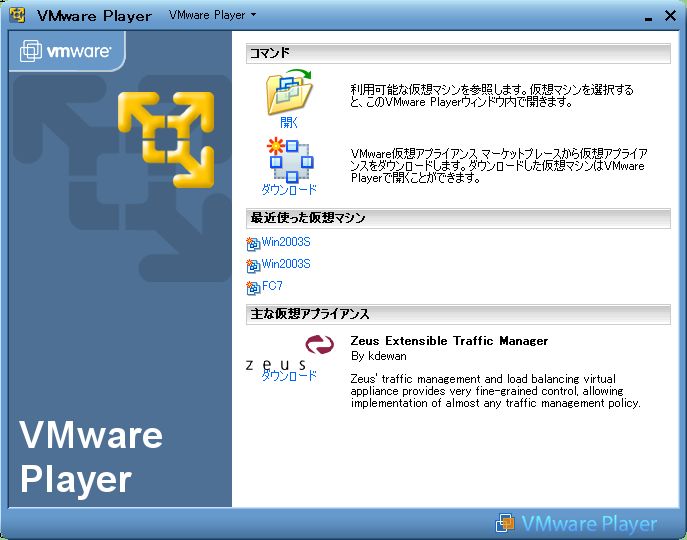Select the Zeus Extensible Traffic Manager title
Viewport: 687px width, 540px height.
pyautogui.click(x=449, y=341)
